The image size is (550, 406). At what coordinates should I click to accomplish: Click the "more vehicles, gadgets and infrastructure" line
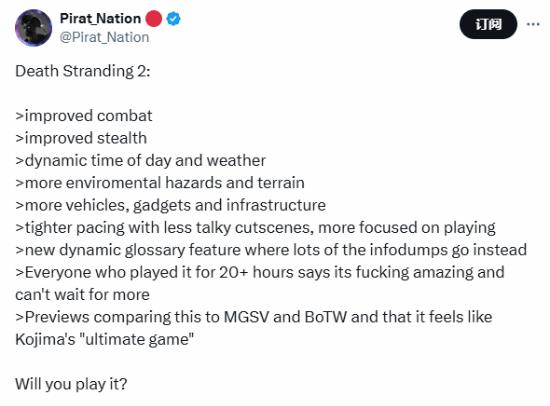[170, 205]
